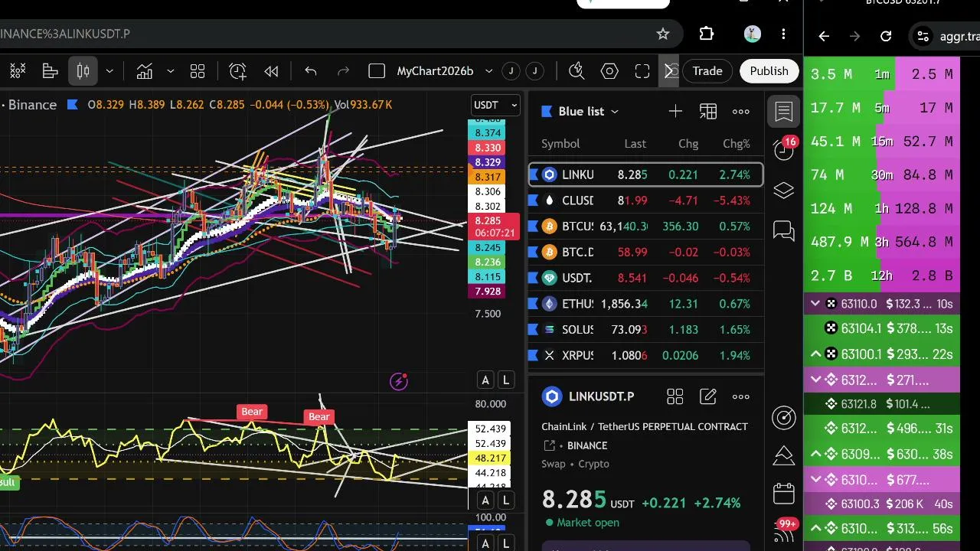Toggle the blue flag on the XRPUS row
980x551 pixels.
click(534, 355)
